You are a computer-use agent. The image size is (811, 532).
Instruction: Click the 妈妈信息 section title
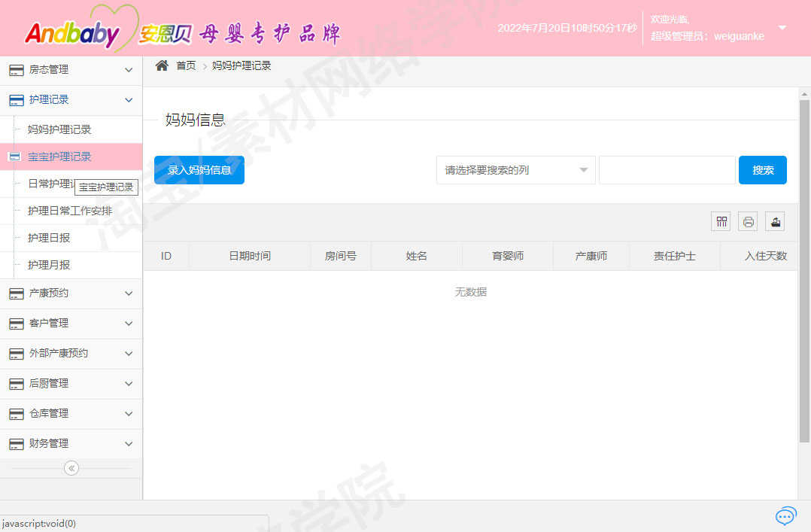coord(195,120)
